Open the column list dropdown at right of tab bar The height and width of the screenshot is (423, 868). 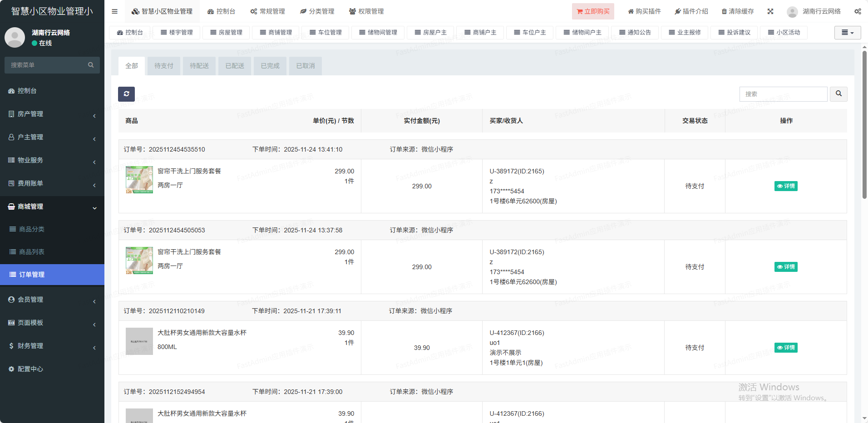[847, 33]
